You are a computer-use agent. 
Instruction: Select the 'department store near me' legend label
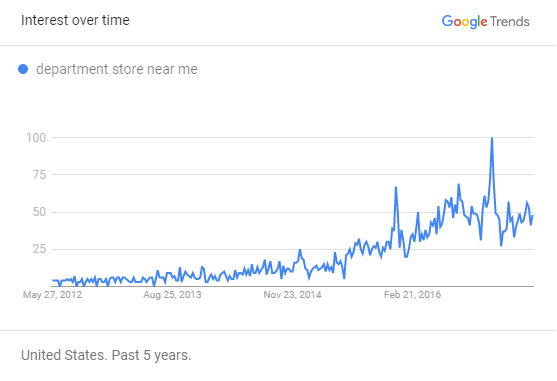[117, 69]
